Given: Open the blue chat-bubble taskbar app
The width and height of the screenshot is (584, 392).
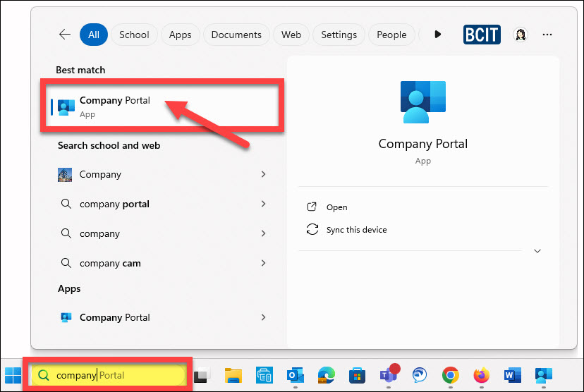Looking at the screenshot, I should (x=420, y=375).
